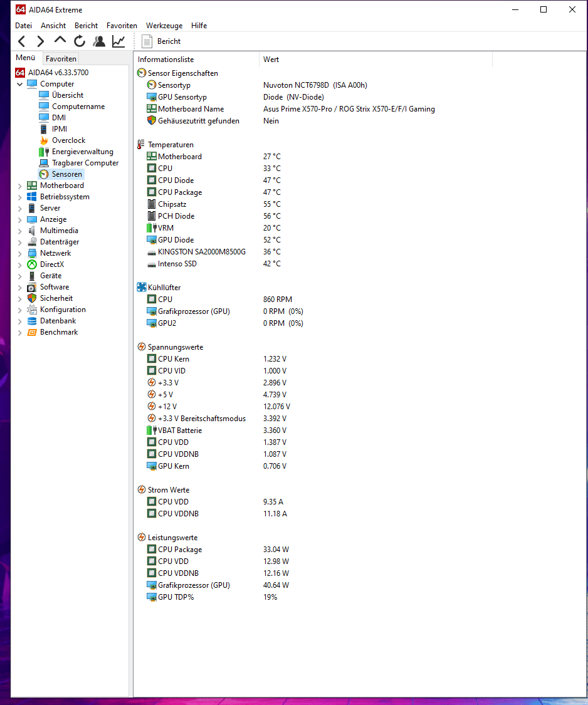Switch to the Menü tab

[26, 58]
